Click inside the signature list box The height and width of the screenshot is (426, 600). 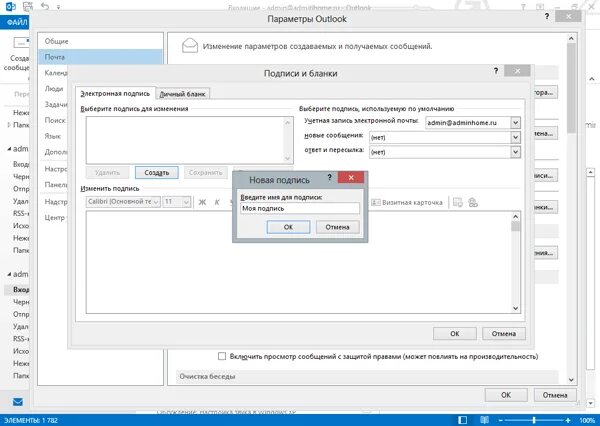coord(185,140)
